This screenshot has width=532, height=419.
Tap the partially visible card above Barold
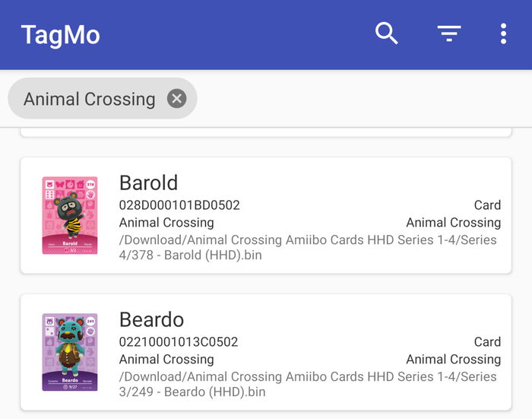click(x=266, y=133)
